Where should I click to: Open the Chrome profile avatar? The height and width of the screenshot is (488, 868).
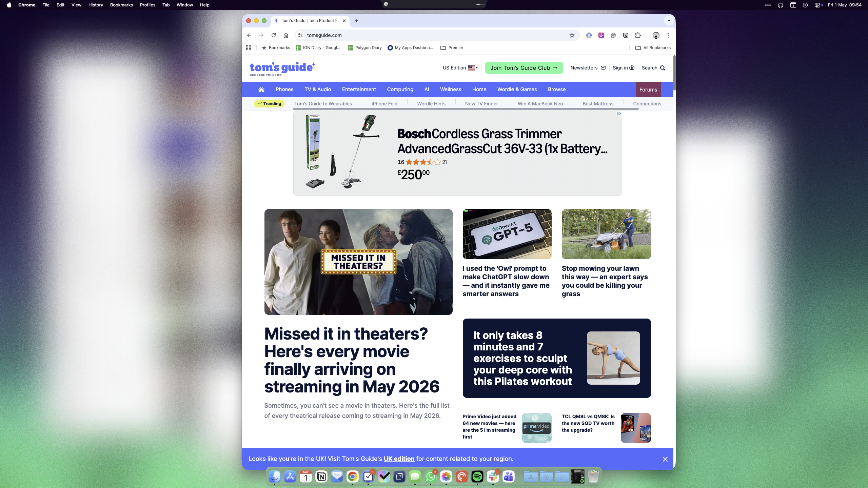click(x=656, y=35)
